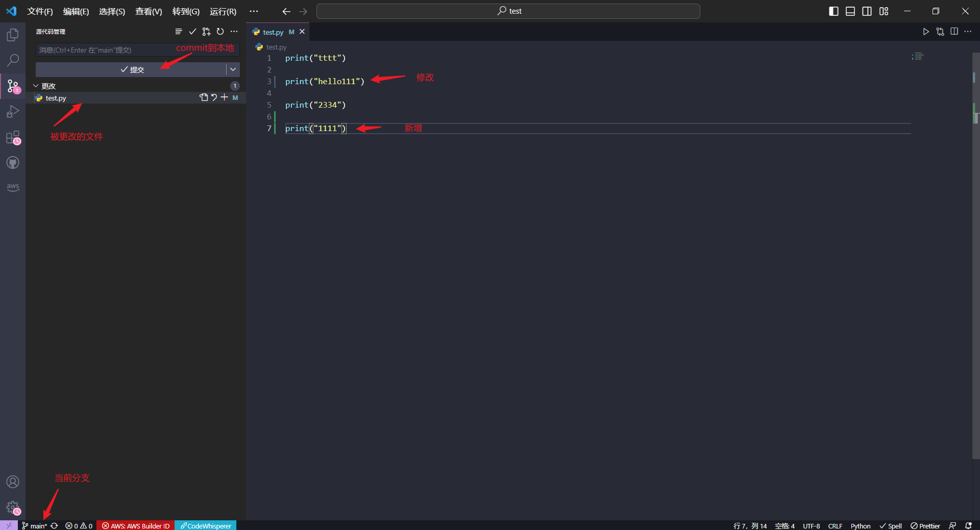980x530 pixels.
Task: Open hidden menus via title bar ellipsis
Action: point(254,11)
